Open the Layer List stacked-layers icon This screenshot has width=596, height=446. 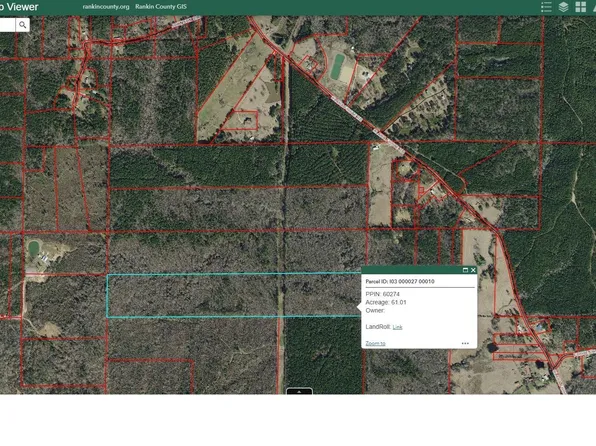click(563, 7)
